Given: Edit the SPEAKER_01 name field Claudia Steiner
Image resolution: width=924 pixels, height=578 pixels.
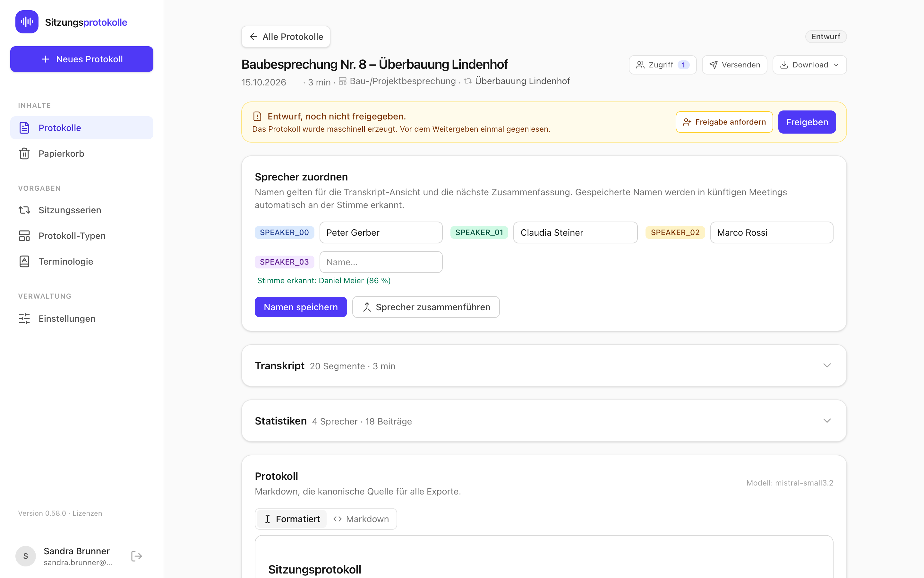Looking at the screenshot, I should pos(575,232).
